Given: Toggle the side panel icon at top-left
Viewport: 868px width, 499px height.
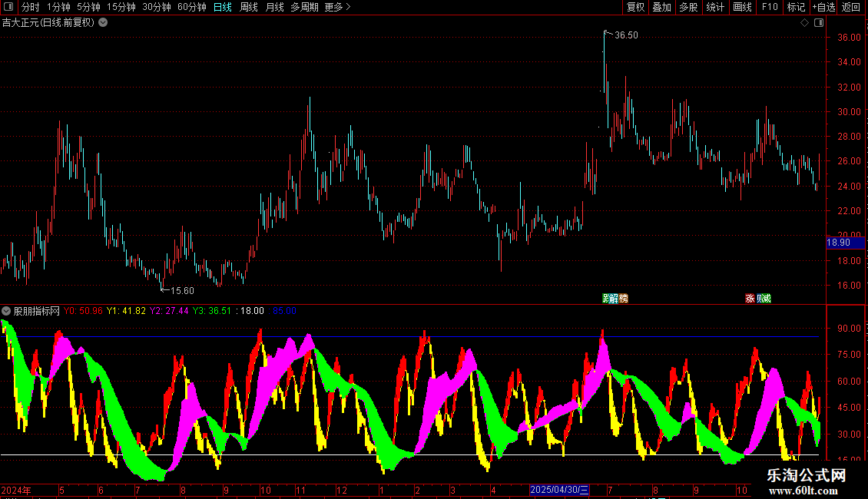Looking at the screenshot, I should 8,7.
